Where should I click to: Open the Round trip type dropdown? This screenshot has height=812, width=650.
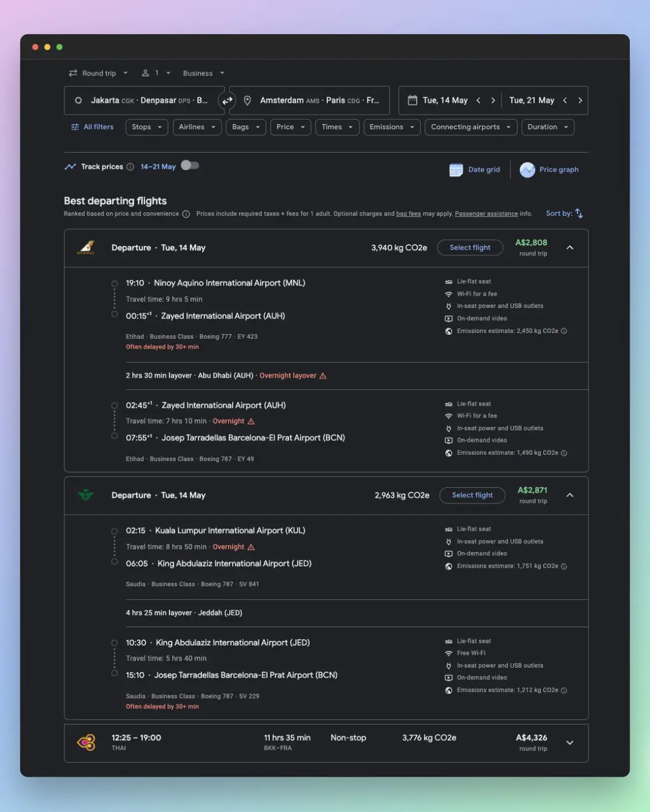point(99,73)
